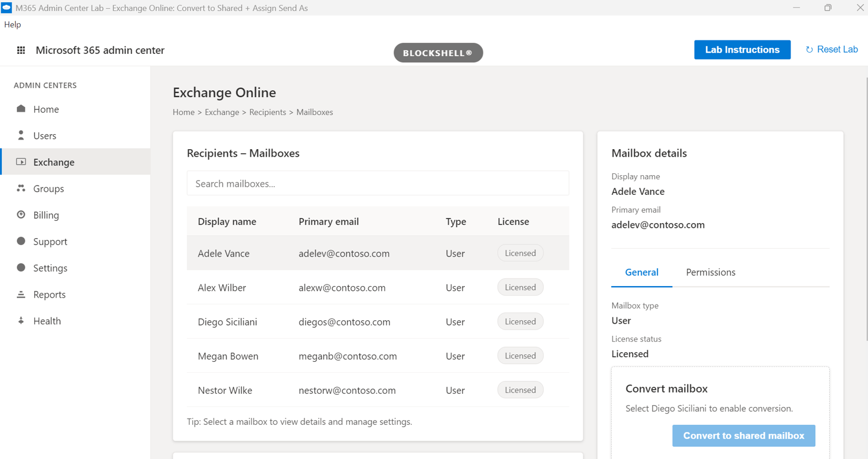Click the Home icon in sidebar

[x=21, y=109]
